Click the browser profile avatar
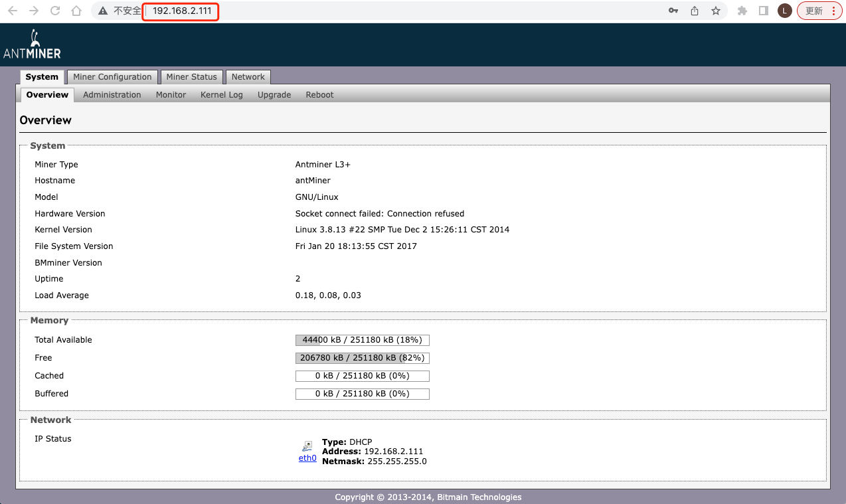 pos(784,11)
